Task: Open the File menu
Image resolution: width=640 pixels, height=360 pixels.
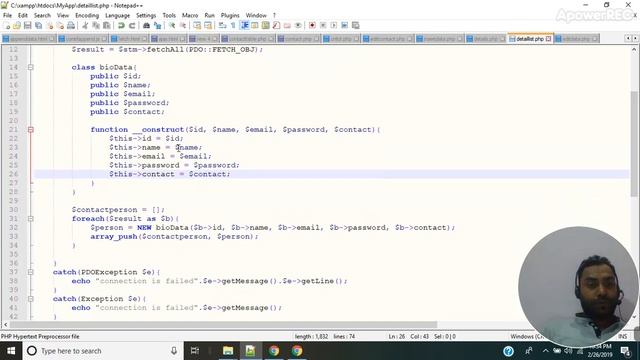Action: (7, 15)
